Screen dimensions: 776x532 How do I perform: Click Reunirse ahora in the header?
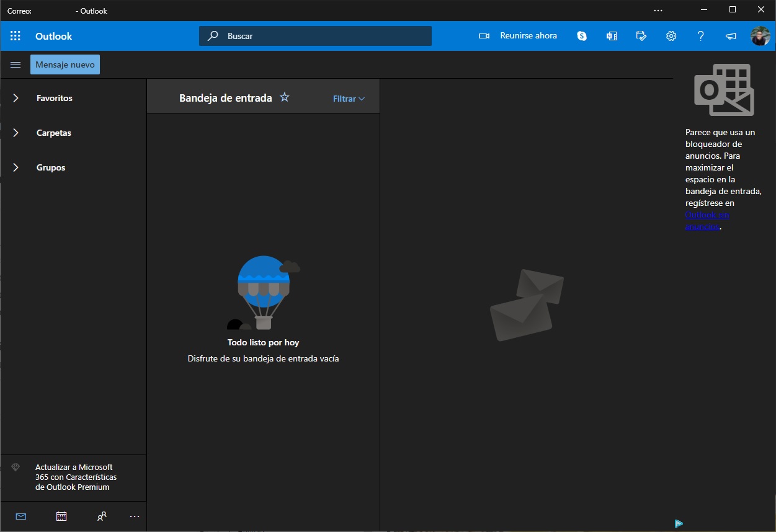point(519,36)
